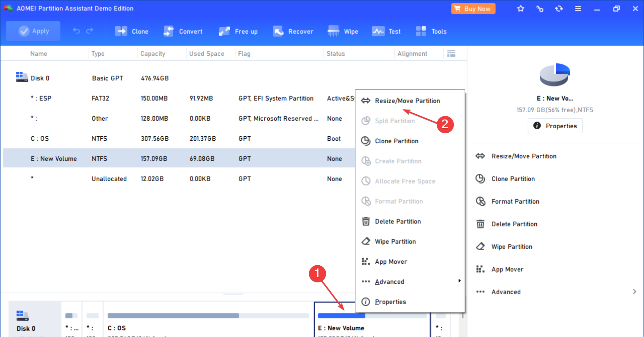The height and width of the screenshot is (337, 644).
Task: Redo the pending operation
Action: click(90, 31)
